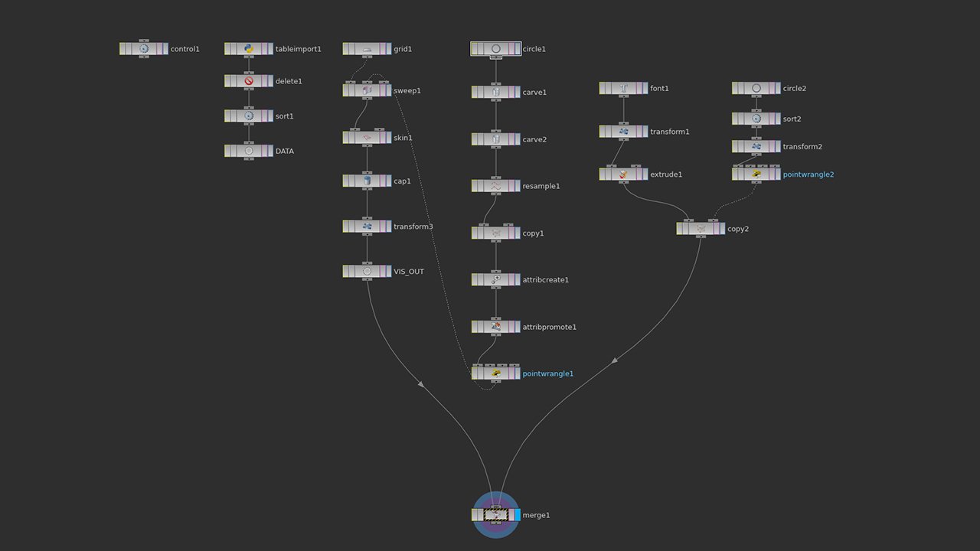Click the resample1 node icon
Image resolution: width=980 pixels, height=551 pixels.
(496, 187)
